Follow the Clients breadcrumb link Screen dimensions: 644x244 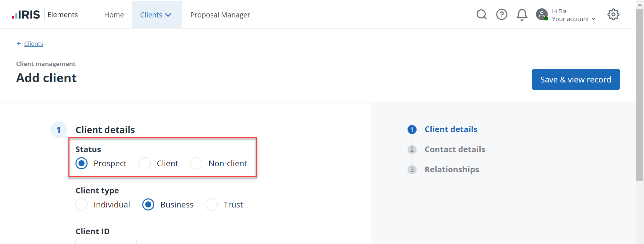[34, 44]
